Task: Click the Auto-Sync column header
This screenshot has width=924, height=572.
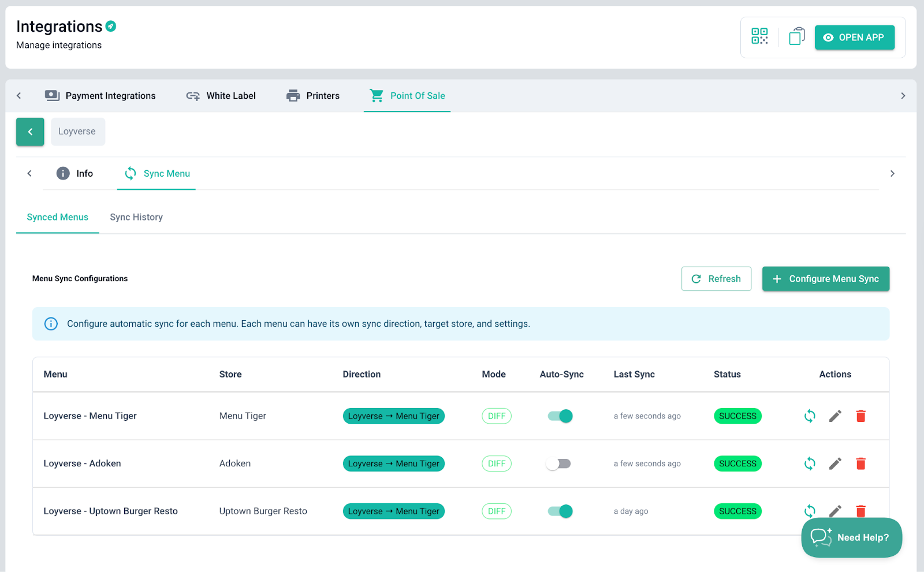Action: click(x=562, y=374)
